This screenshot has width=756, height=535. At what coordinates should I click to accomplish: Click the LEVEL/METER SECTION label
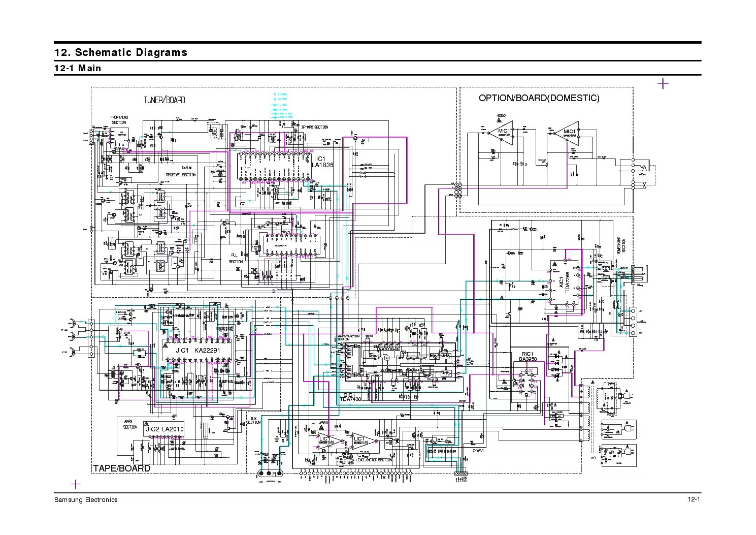click(x=374, y=460)
